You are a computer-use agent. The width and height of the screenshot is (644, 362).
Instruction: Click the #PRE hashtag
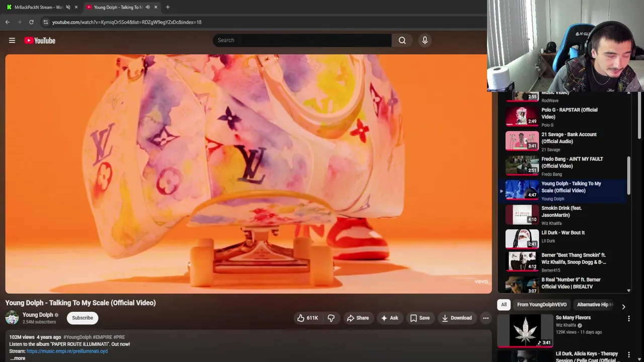[119, 337]
